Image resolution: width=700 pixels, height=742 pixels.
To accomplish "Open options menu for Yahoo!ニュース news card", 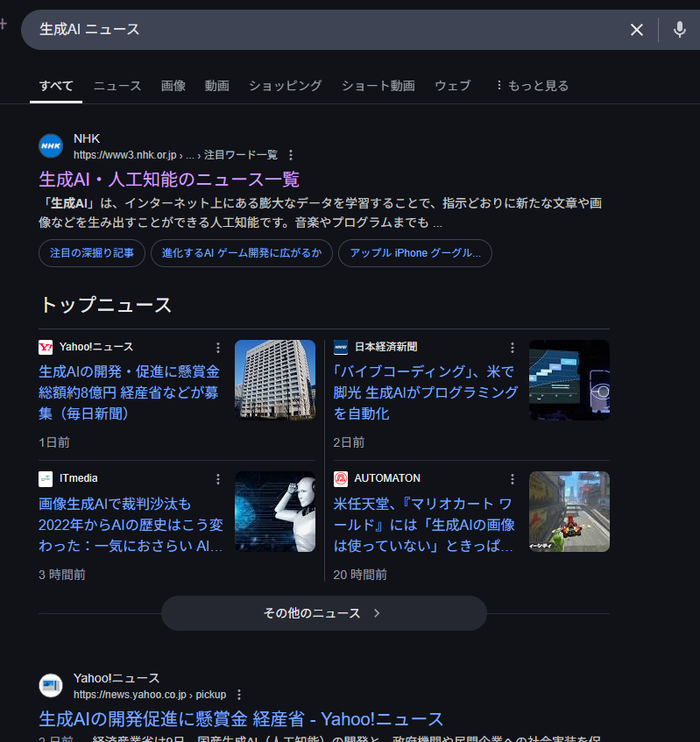I will pyautogui.click(x=218, y=348).
